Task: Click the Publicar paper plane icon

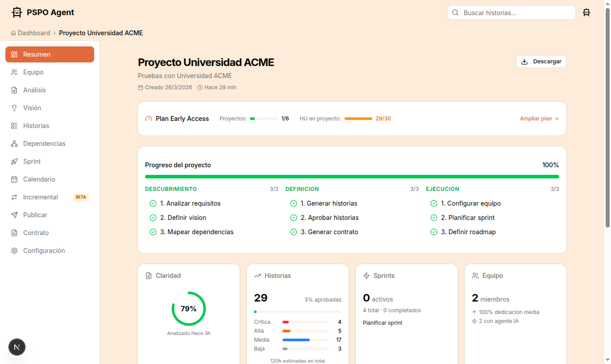Action: [14, 215]
